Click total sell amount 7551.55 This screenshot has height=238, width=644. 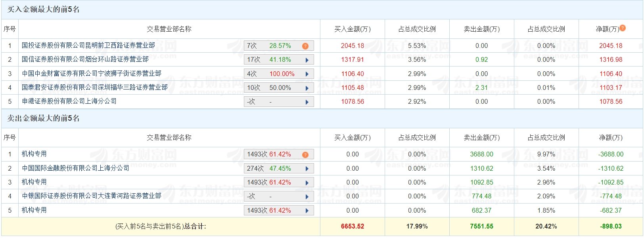(x=481, y=227)
